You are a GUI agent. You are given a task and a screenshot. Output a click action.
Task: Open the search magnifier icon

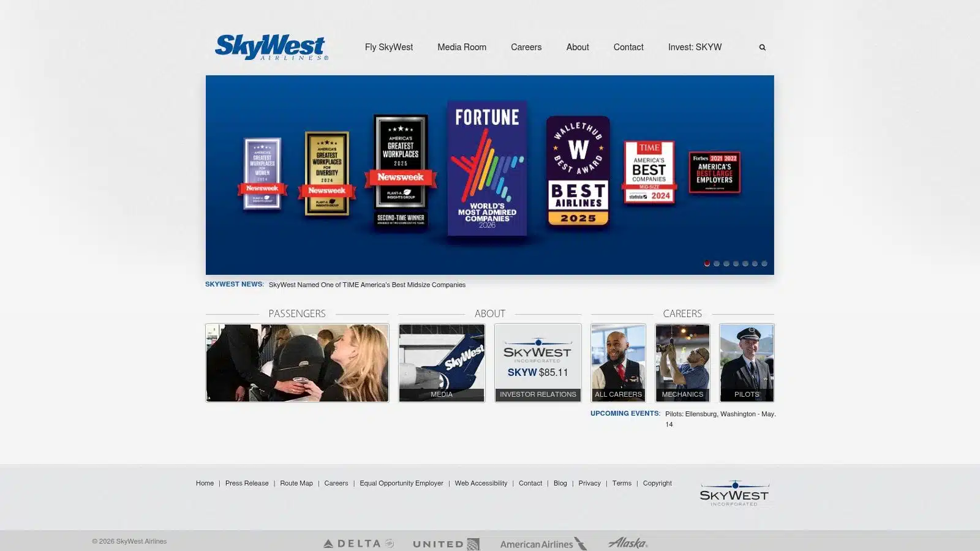click(x=762, y=47)
